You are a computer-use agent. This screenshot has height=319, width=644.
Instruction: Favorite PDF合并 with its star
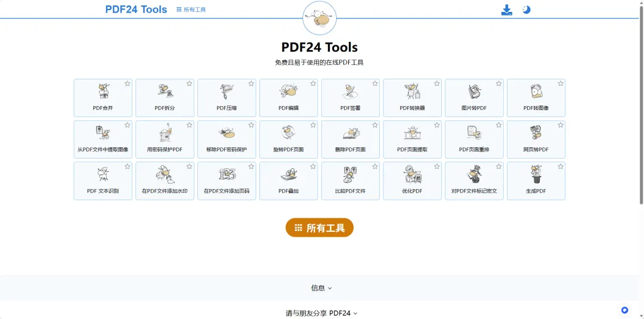click(128, 83)
